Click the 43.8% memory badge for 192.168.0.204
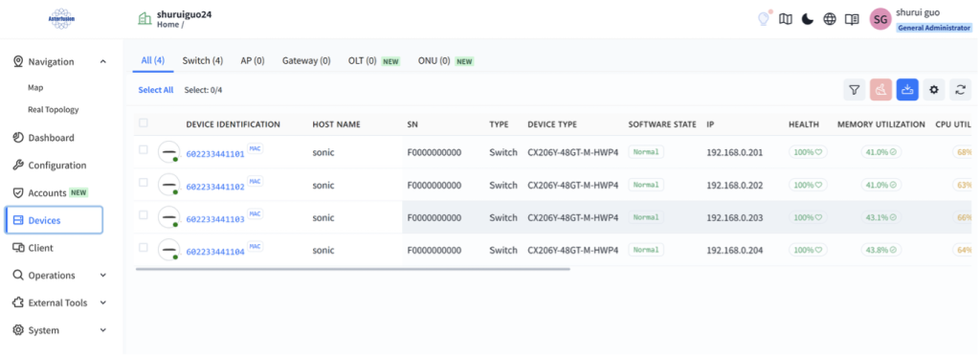This screenshot has height=356, width=980. (x=881, y=250)
